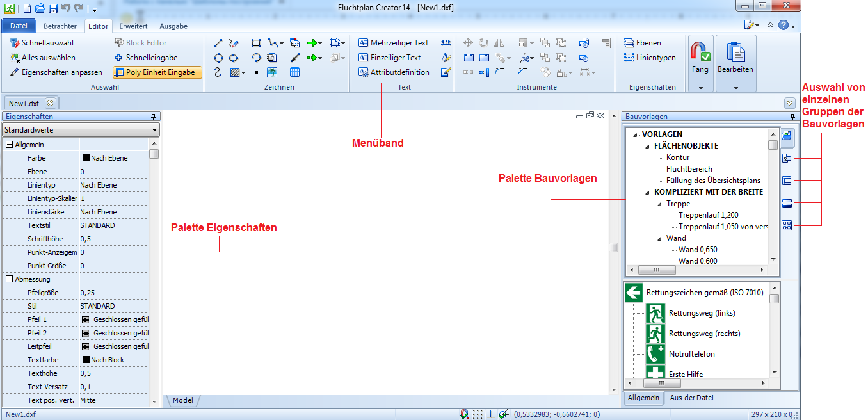868x420 pixels.
Task: Click the Mehrzeiliger Text tool
Action: pyautogui.click(x=394, y=43)
